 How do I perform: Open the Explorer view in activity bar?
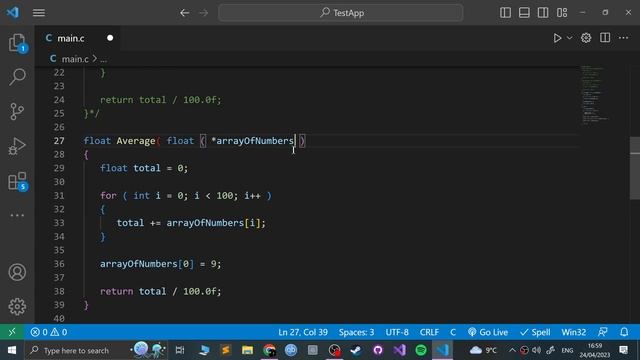coord(17,42)
